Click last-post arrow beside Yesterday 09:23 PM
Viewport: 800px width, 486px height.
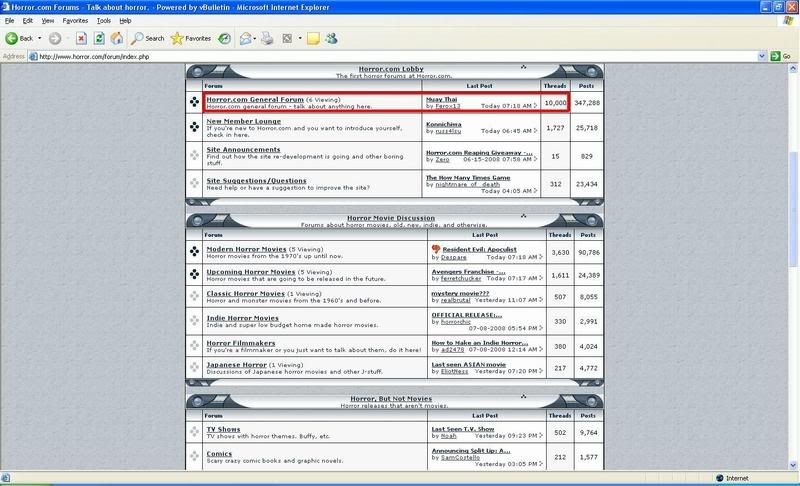click(x=541, y=436)
